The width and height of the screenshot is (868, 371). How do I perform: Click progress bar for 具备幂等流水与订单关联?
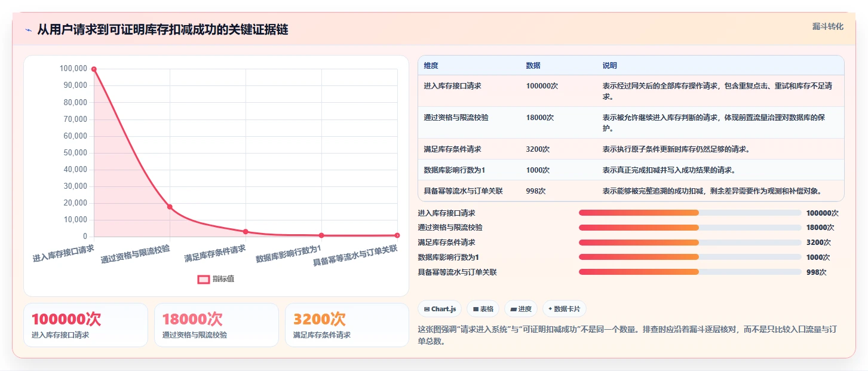tap(690, 272)
